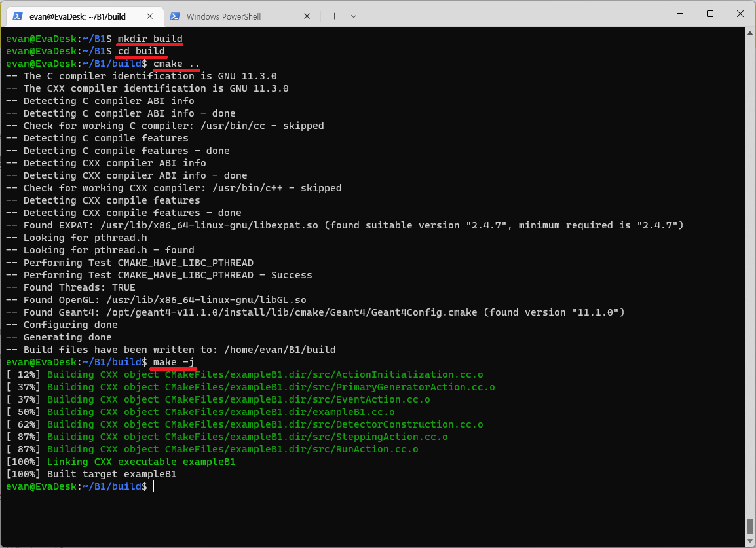Click the underlined 'cmake ..' command
This screenshot has width=756, height=548.
[176, 64]
